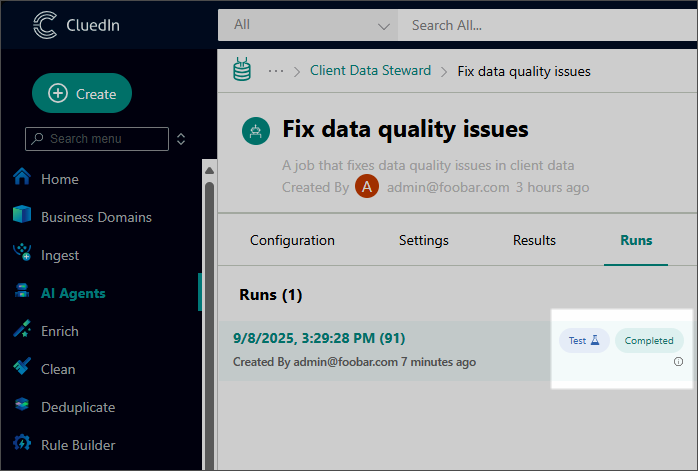Switch to the Configuration tab
This screenshot has height=471, width=698.
coord(292,240)
